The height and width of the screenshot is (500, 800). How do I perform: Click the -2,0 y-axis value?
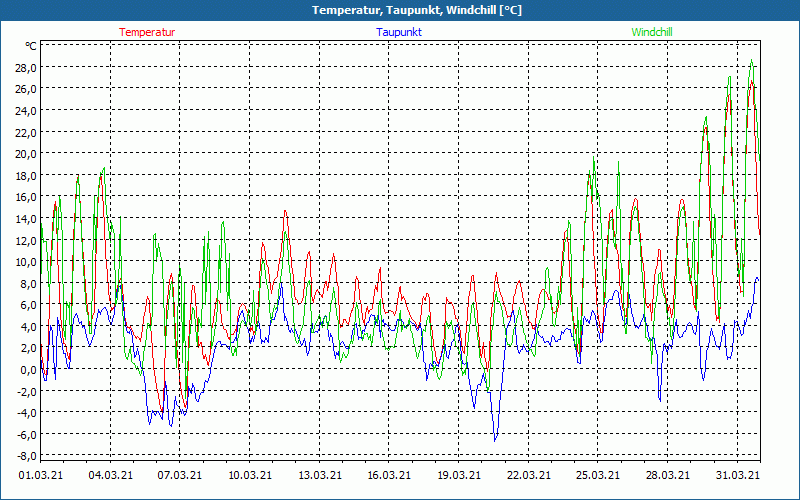(27, 391)
